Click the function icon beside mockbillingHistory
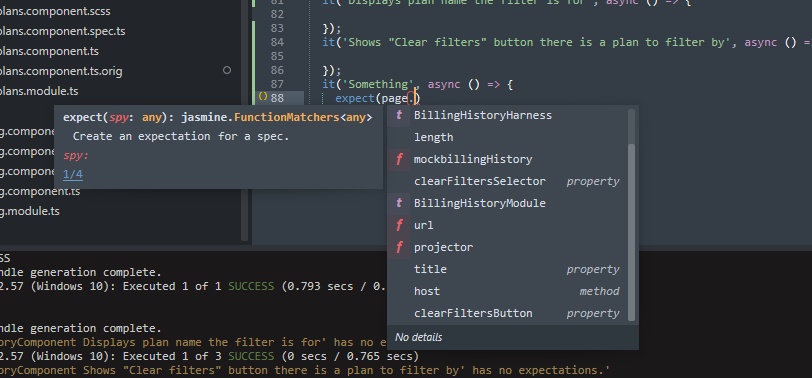Image resolution: width=812 pixels, height=378 pixels. tap(399, 159)
